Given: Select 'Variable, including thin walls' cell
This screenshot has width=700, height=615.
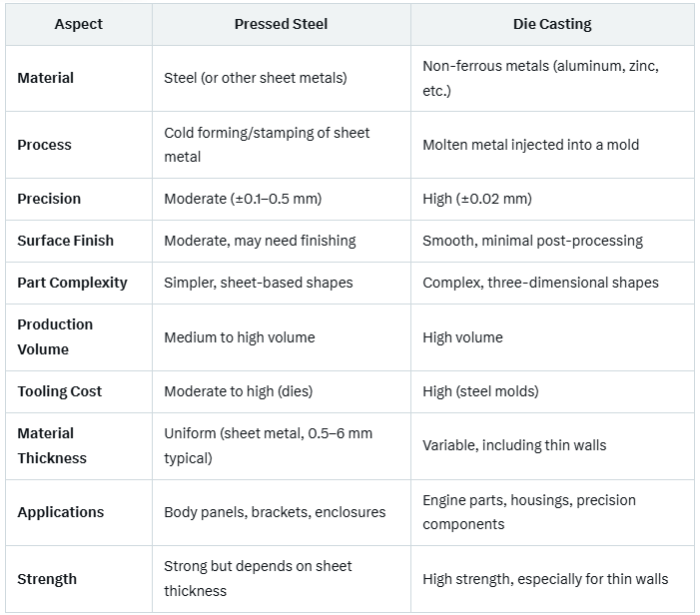Looking at the screenshot, I should [x=514, y=445].
